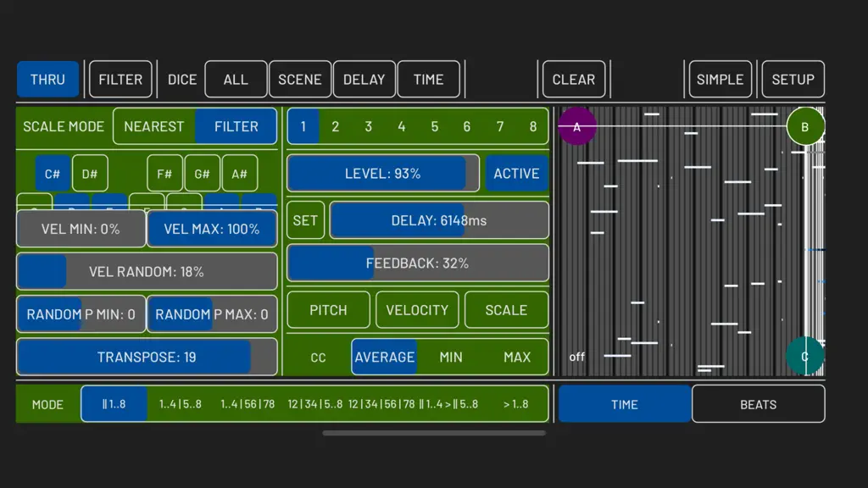The height and width of the screenshot is (488, 868).
Task: Toggle the G# note key
Action: coord(202,174)
